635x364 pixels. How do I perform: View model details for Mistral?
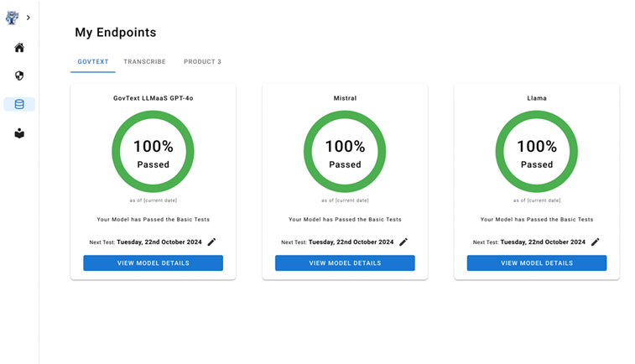(345, 263)
